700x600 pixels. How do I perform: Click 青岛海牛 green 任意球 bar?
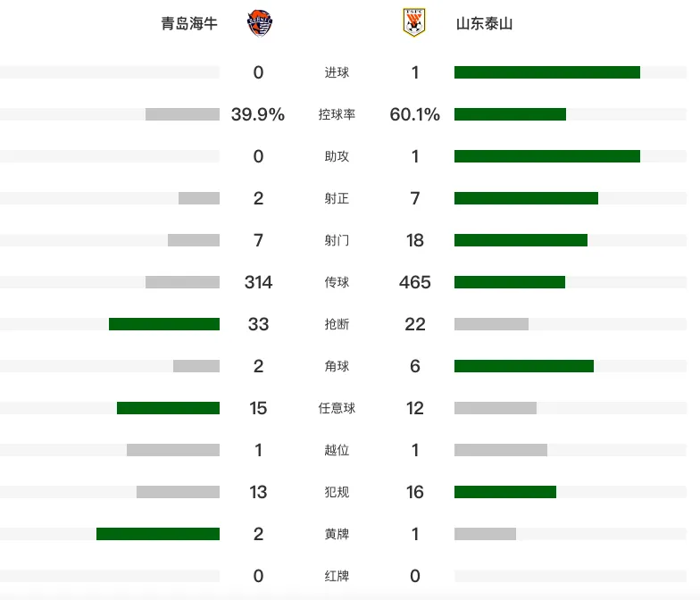(x=168, y=408)
